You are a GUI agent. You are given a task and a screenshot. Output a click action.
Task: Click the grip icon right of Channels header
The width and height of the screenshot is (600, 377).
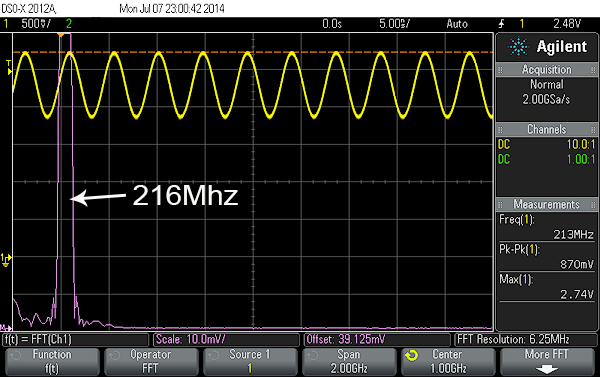[593, 129]
